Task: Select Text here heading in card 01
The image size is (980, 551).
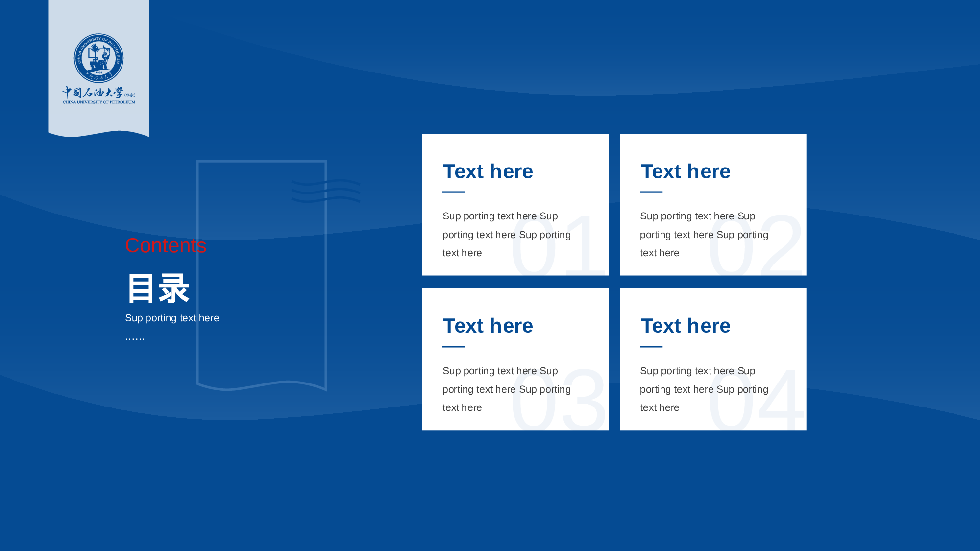Action: pos(488,171)
